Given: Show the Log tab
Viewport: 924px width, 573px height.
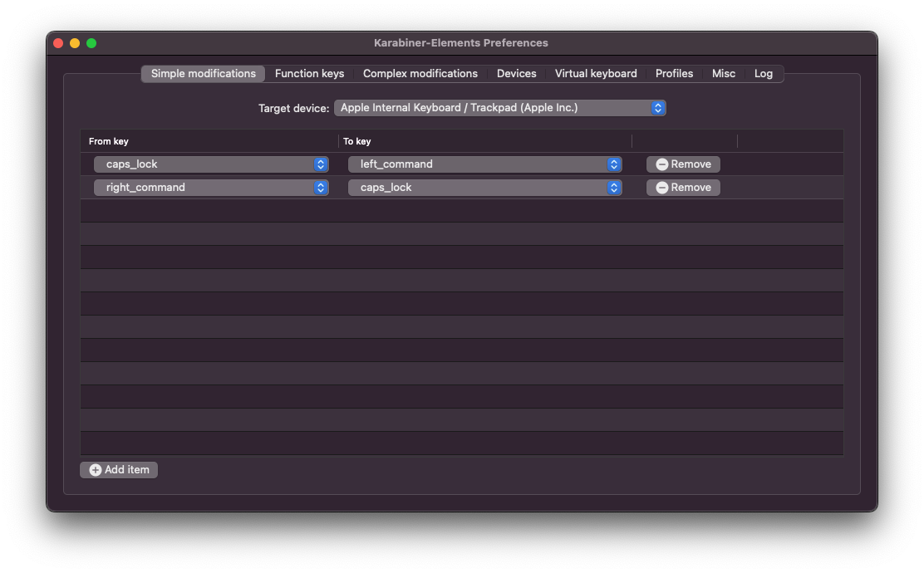Looking at the screenshot, I should click(x=763, y=74).
